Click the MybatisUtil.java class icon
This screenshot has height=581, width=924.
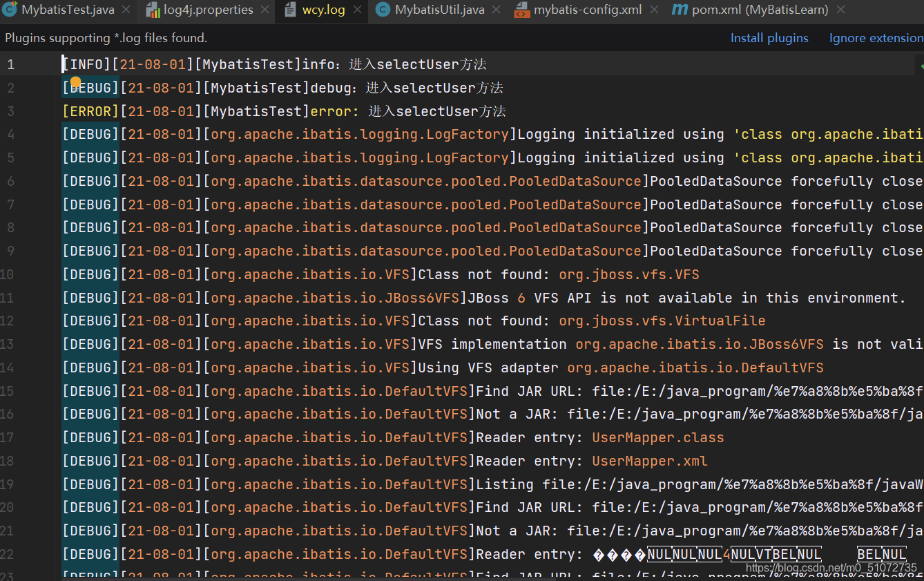pos(383,10)
